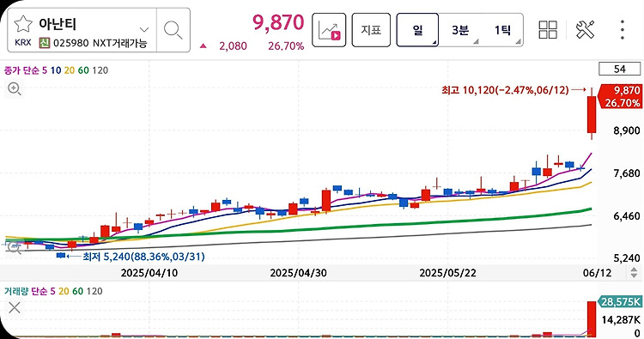The image size is (644, 339).
Task: Zoom out chart with minus magnifier
Action: [x=15, y=248]
